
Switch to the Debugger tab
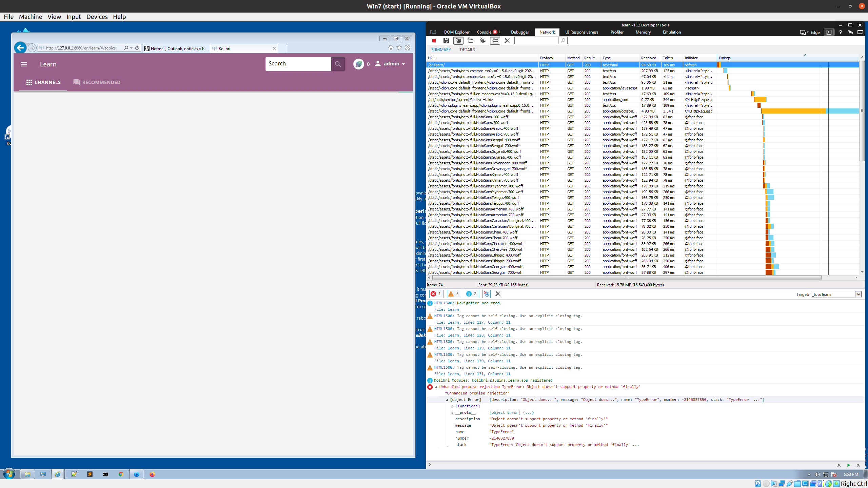pos(520,32)
